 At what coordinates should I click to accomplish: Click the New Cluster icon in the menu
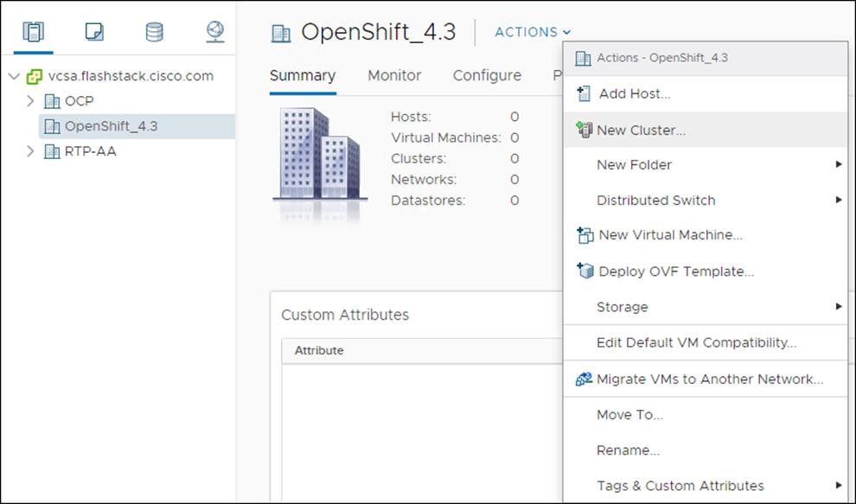pos(584,130)
